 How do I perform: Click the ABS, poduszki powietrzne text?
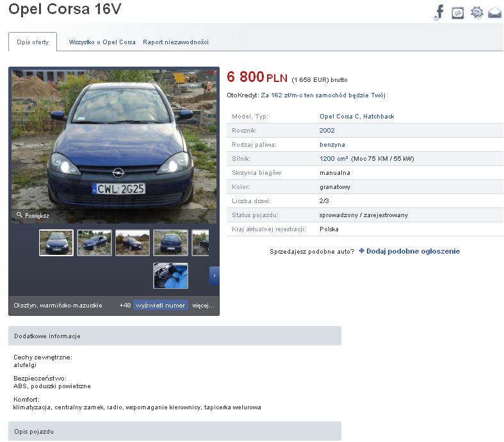[x=52, y=386]
